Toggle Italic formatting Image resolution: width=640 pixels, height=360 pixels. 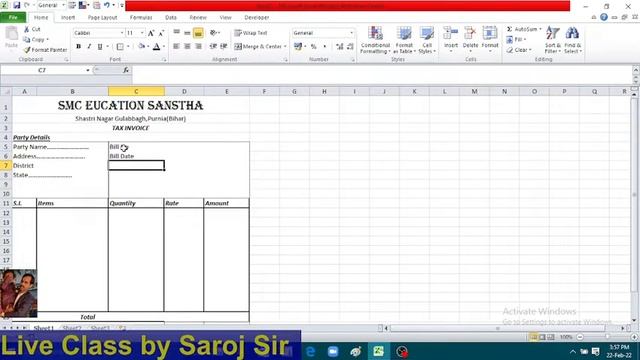tap(89, 47)
